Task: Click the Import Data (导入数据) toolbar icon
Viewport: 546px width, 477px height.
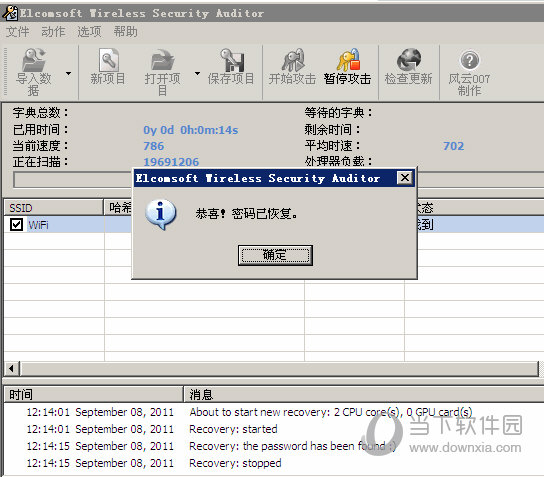Action: pos(33,60)
